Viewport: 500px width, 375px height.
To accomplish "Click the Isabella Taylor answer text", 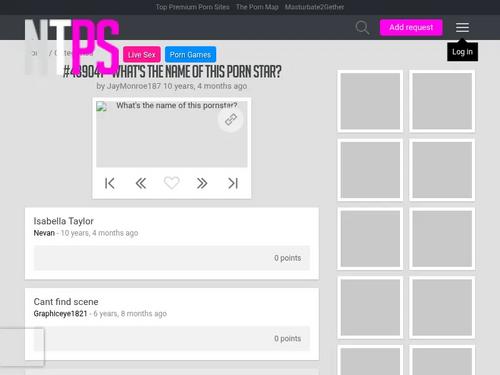I will pyautogui.click(x=63, y=221).
